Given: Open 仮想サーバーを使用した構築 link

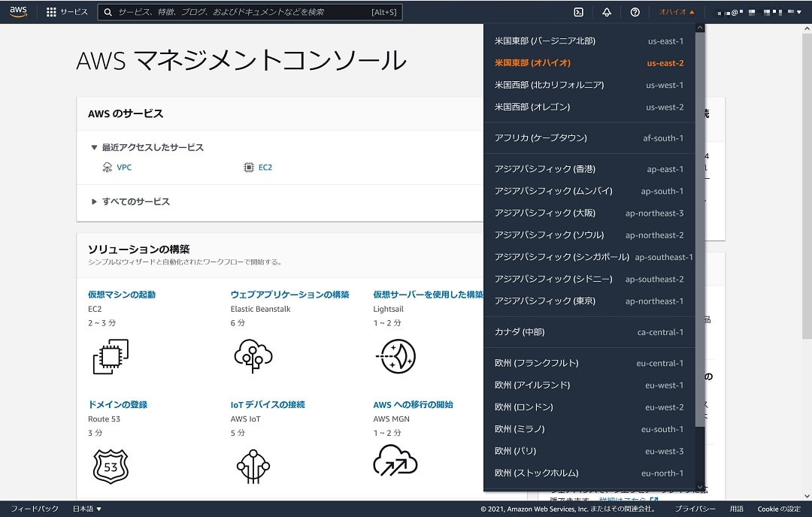Looking at the screenshot, I should tap(428, 295).
